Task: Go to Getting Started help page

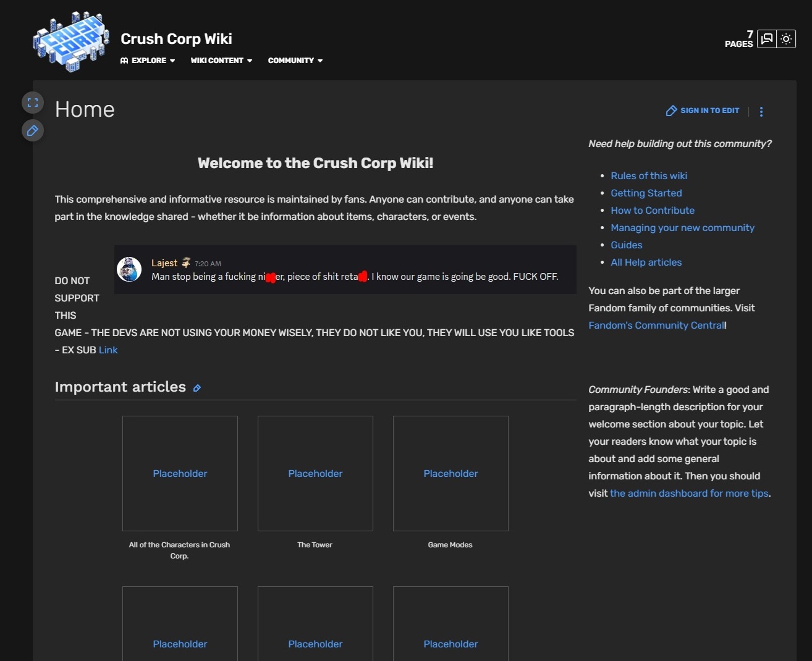Action: click(646, 193)
